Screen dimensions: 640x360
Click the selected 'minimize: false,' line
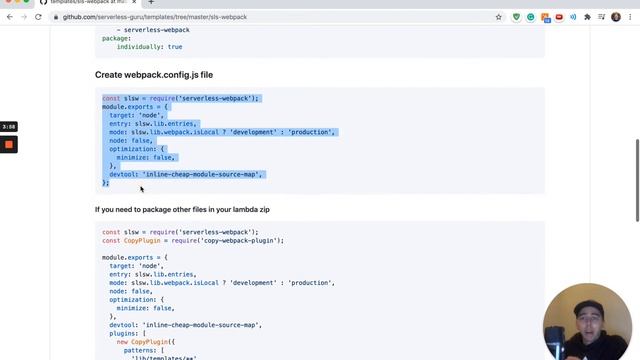click(x=146, y=158)
